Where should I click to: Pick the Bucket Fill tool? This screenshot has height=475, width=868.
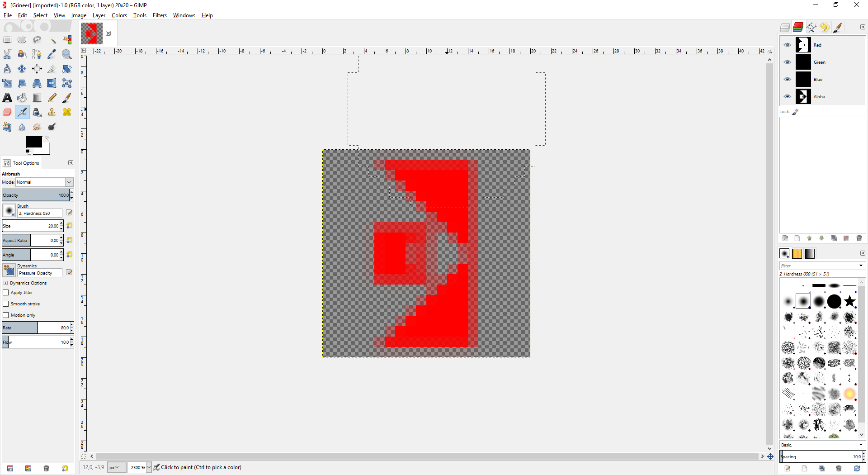22,98
